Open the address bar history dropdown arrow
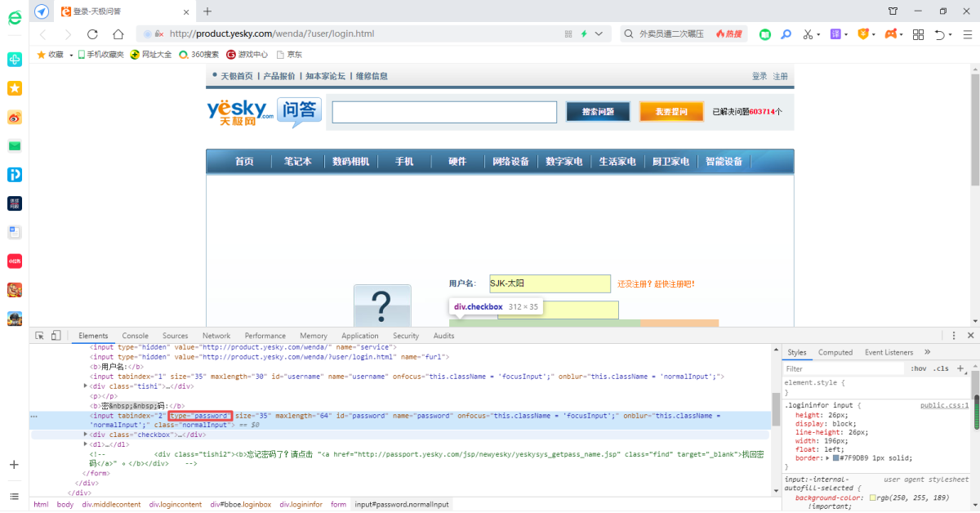 click(x=599, y=34)
